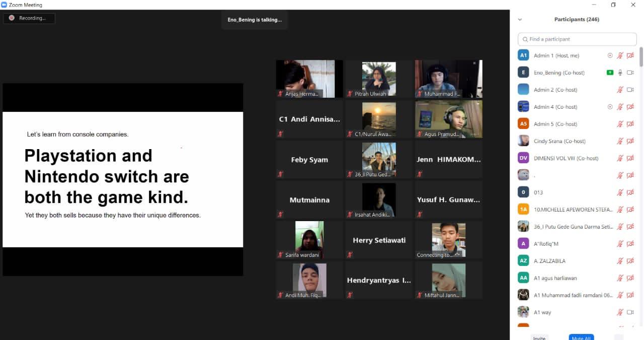Click the camera-off icon for Cindy Srana
The width and height of the screenshot is (644, 340).
pos(630,141)
